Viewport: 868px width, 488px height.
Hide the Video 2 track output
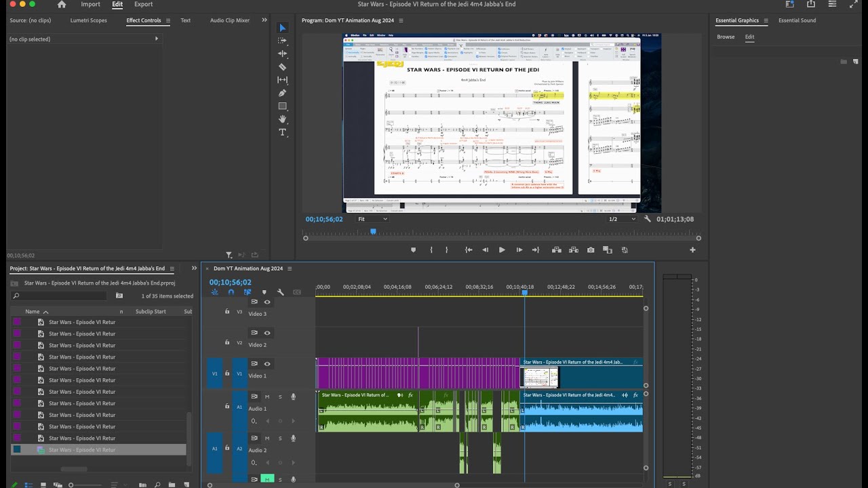click(267, 333)
